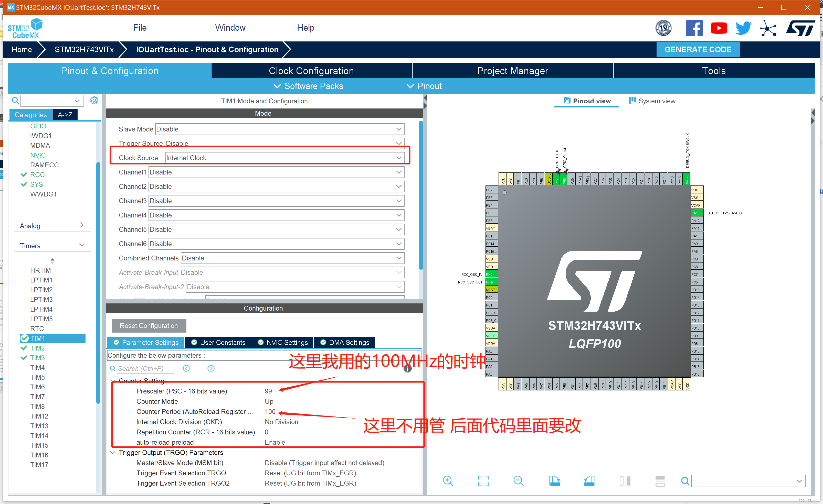Rotate the chip view clockwise
The width and height of the screenshot is (823, 504).
click(554, 481)
